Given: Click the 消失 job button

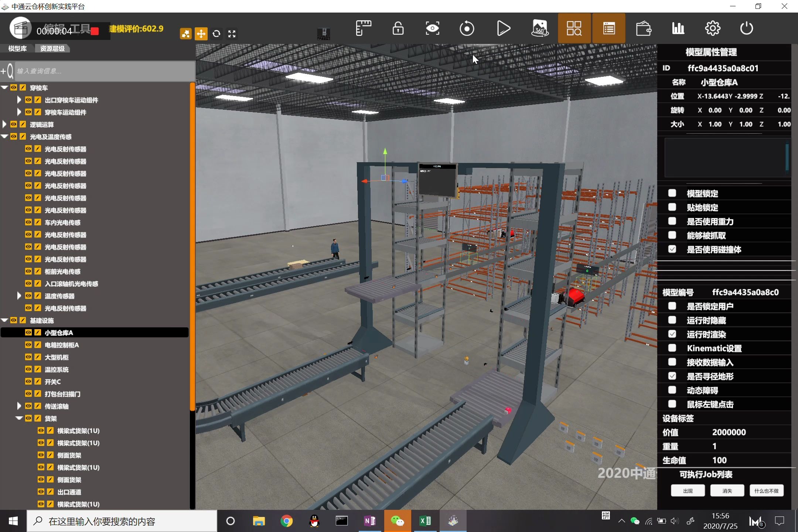Looking at the screenshot, I should (727, 491).
